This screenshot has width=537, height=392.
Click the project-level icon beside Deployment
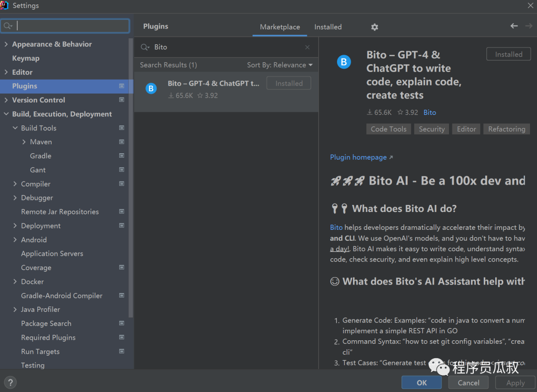click(x=122, y=225)
